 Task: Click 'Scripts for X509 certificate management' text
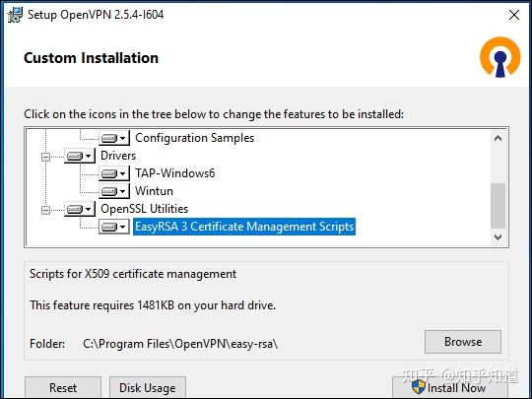click(133, 274)
